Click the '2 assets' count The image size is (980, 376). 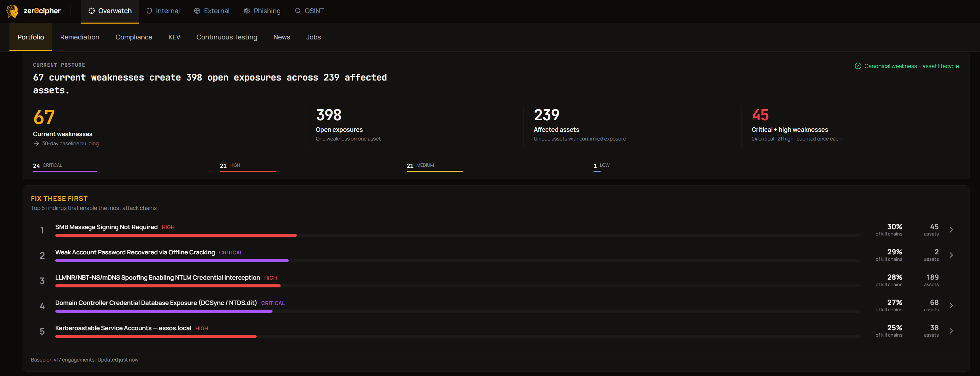point(932,255)
